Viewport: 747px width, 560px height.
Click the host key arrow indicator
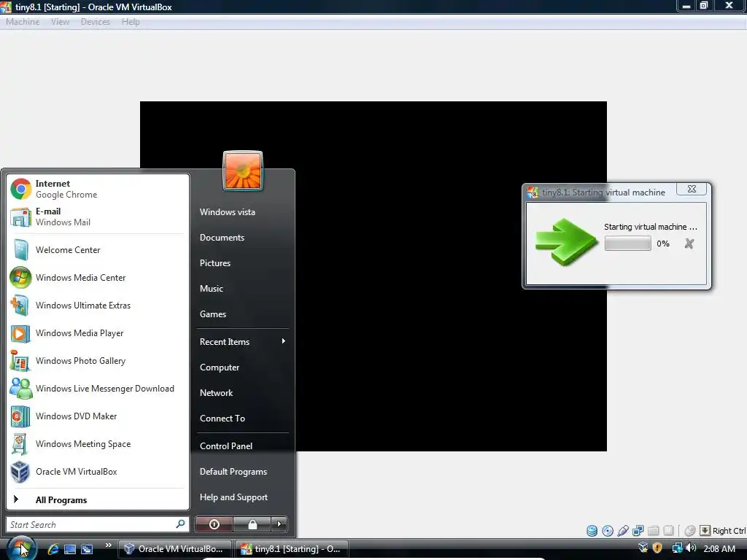tap(705, 531)
